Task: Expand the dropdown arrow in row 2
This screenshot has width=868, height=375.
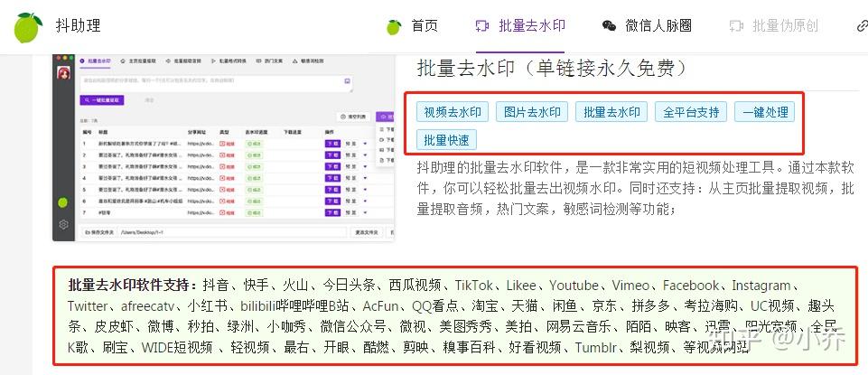Action: (x=365, y=155)
